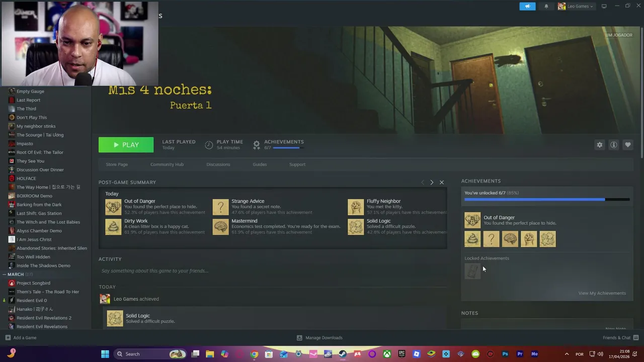Screen dimensions: 644x362
Task: Click puzzle achievement icon in Achievements panel
Action: (547, 239)
